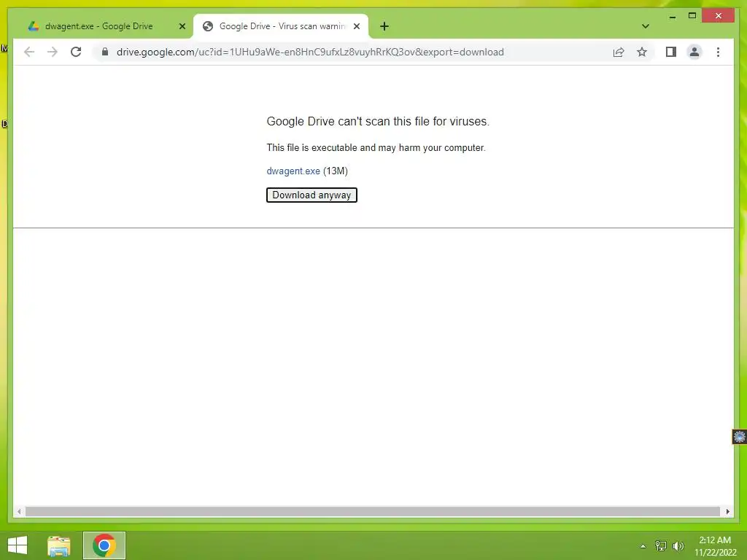Screen dimensions: 747x560
Task: Open a new browser tab
Action: [384, 26]
